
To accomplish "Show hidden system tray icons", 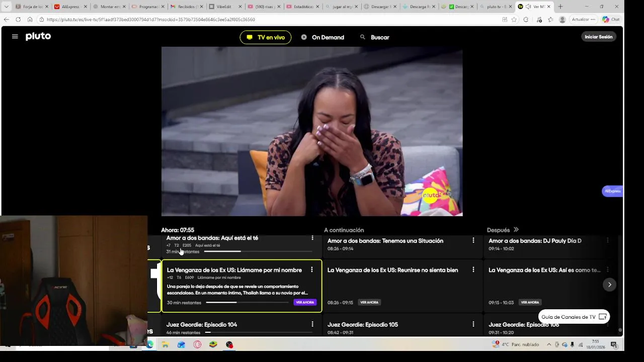I will pos(549,344).
